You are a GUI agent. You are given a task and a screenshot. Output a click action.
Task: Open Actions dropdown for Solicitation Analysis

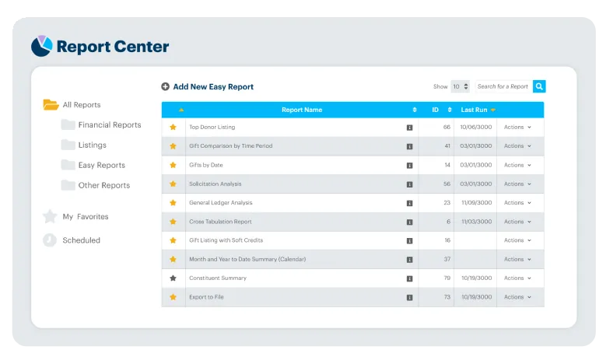[x=517, y=184]
